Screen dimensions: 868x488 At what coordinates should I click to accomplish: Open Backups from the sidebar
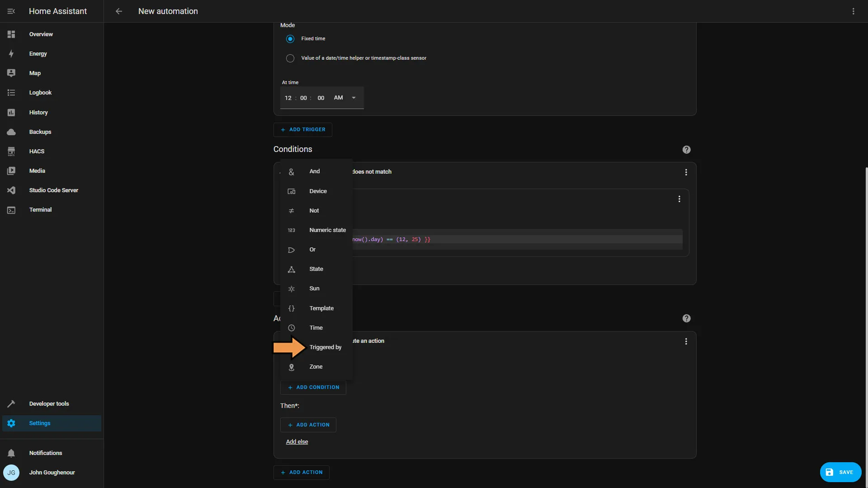[x=52, y=132]
